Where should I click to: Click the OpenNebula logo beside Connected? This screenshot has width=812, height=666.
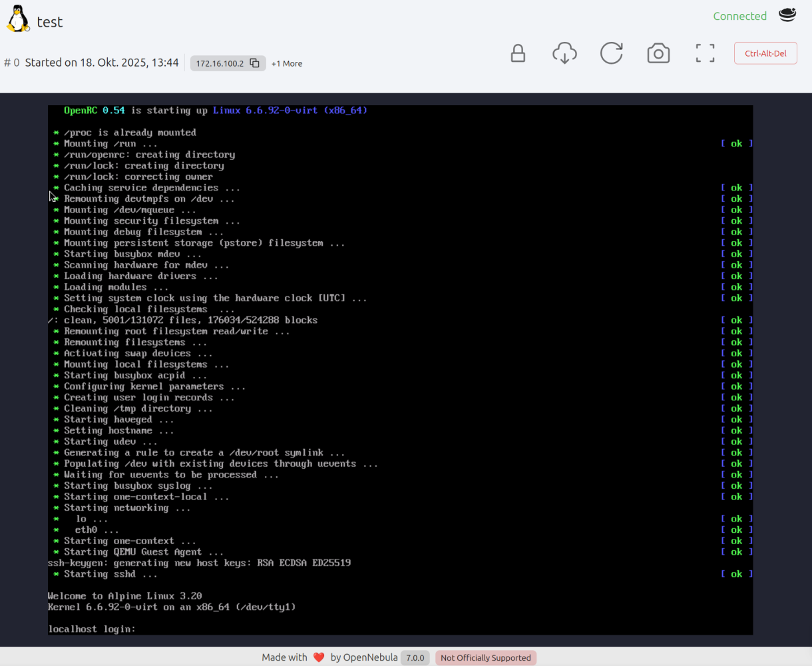point(787,15)
